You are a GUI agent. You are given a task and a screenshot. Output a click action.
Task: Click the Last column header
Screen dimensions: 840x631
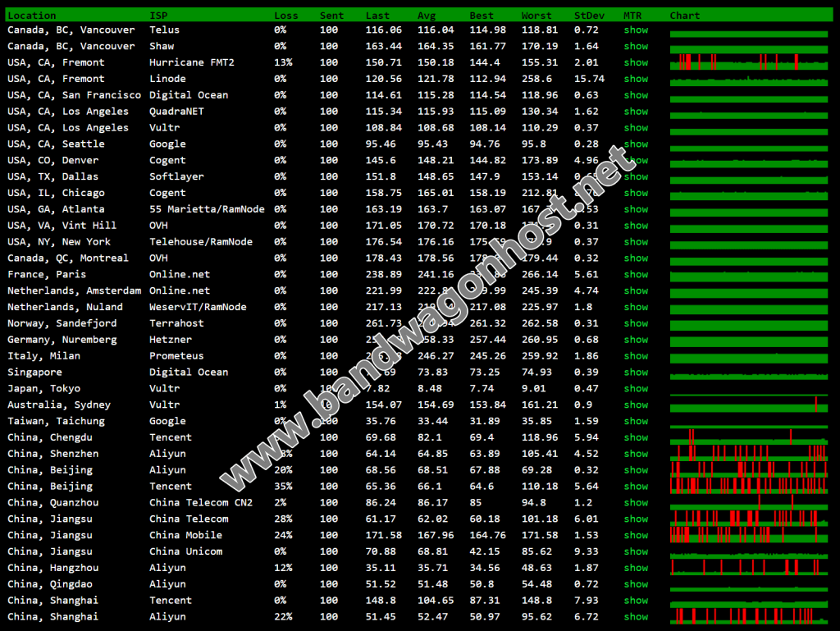pos(377,16)
